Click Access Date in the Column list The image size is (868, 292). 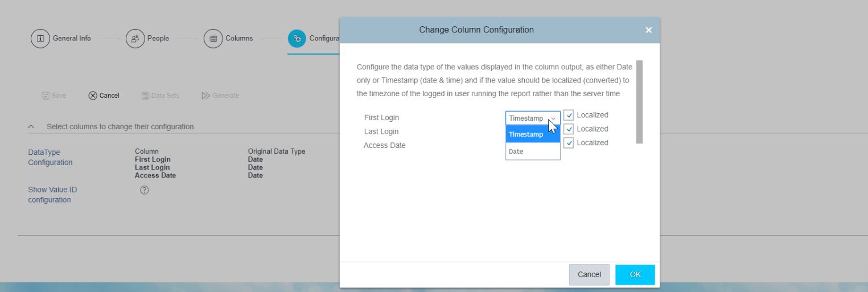click(x=155, y=175)
